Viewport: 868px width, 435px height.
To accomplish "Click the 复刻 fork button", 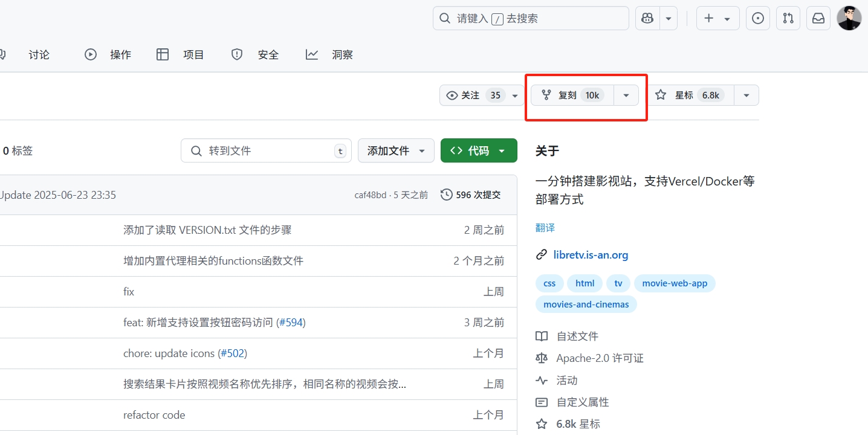I will coord(572,95).
